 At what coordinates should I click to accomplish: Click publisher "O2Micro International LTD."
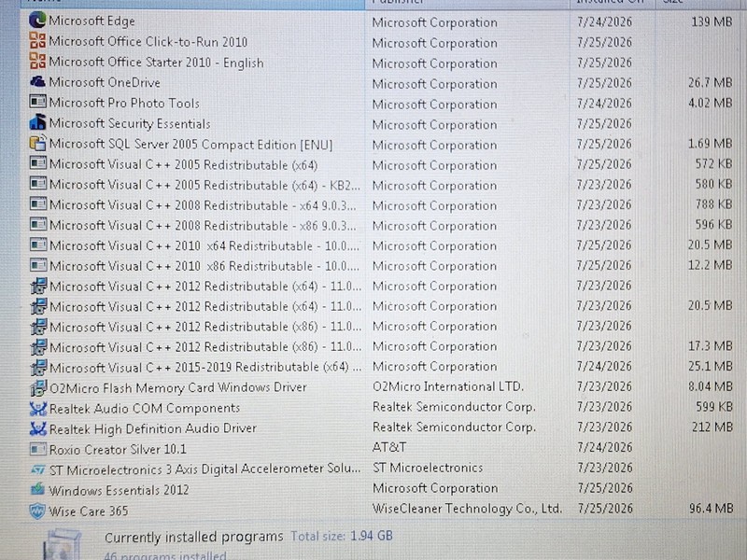448,386
